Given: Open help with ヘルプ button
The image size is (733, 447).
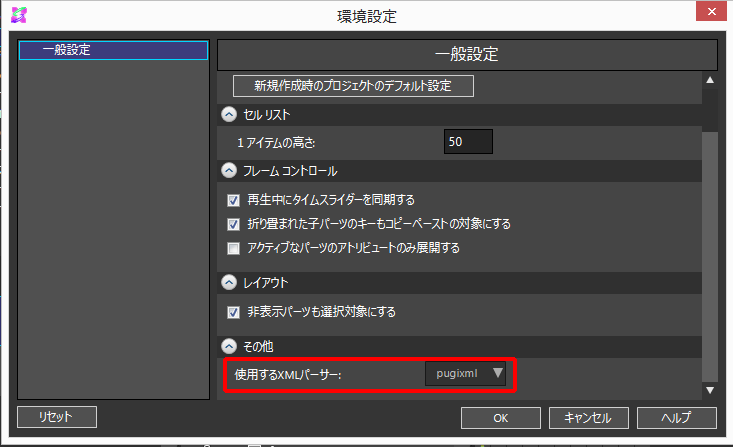Looking at the screenshot, I should [676, 418].
